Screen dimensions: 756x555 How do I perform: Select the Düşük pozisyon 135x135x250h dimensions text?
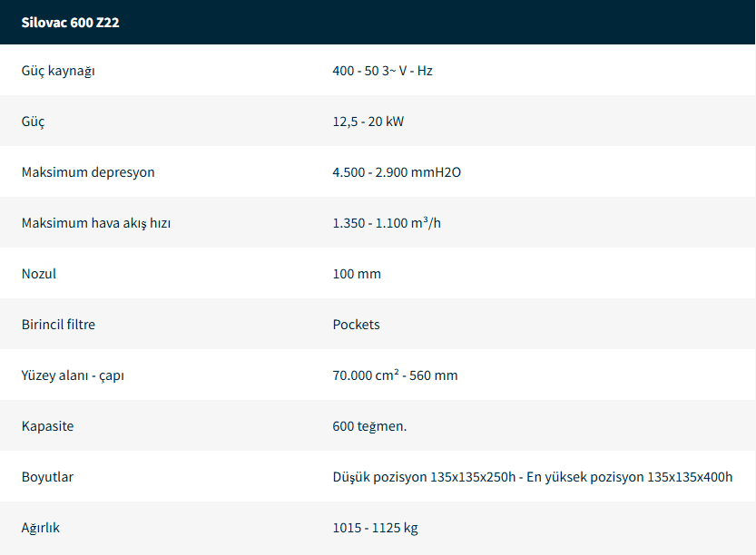(424, 477)
